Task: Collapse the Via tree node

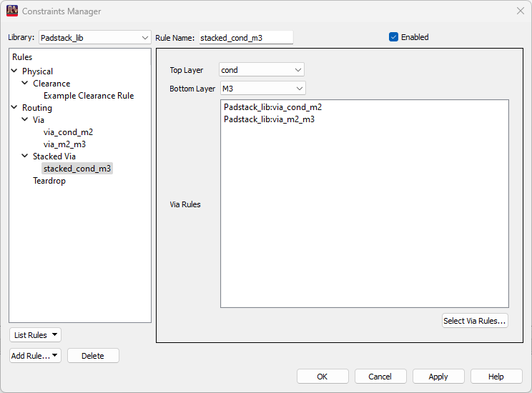Action: (25, 119)
